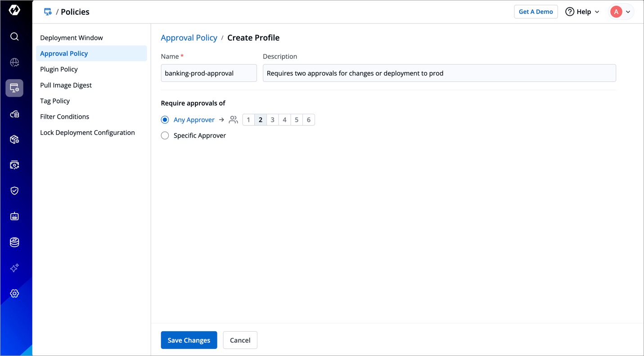
Task: Open the robot icon in sidebar
Action: coord(14,217)
